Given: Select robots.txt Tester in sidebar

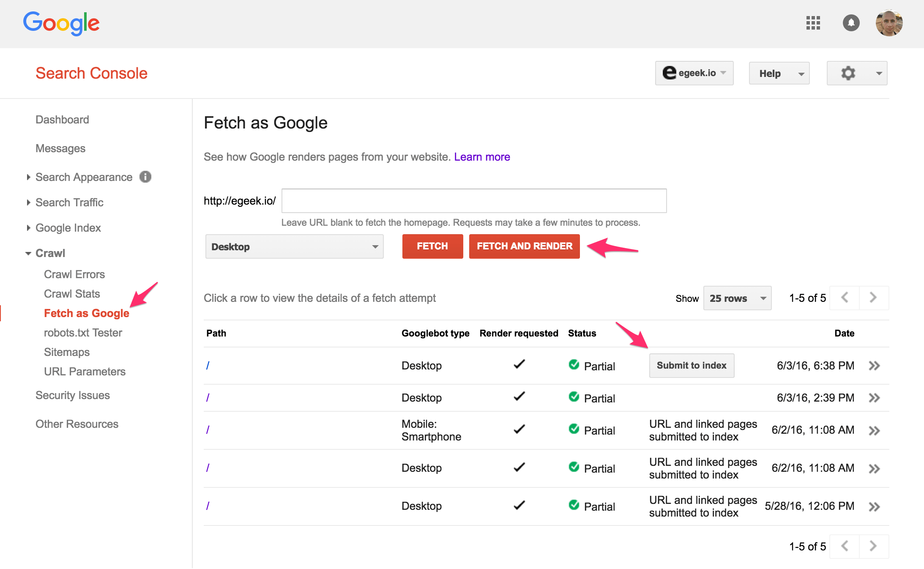Looking at the screenshot, I should click(83, 333).
